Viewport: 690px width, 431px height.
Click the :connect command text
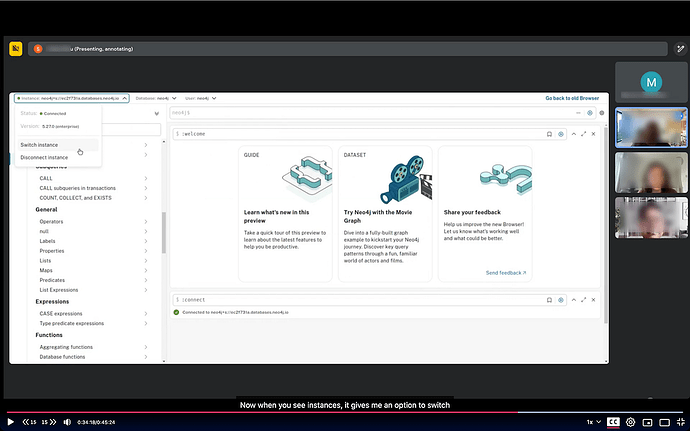click(x=193, y=300)
